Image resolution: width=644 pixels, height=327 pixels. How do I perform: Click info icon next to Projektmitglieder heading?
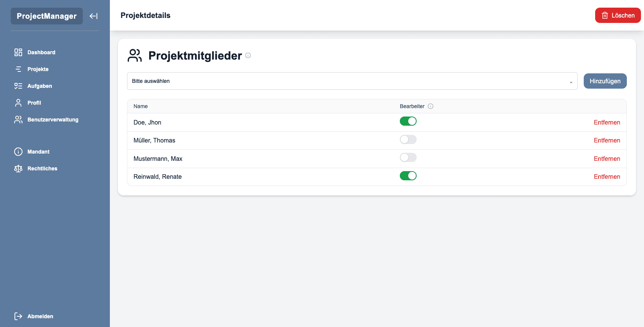248,55
